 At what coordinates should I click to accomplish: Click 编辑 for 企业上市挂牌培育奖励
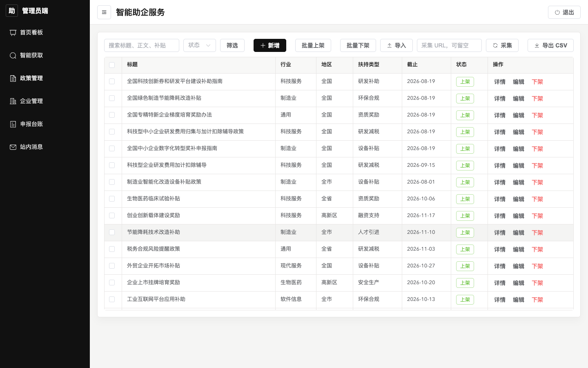[519, 283]
